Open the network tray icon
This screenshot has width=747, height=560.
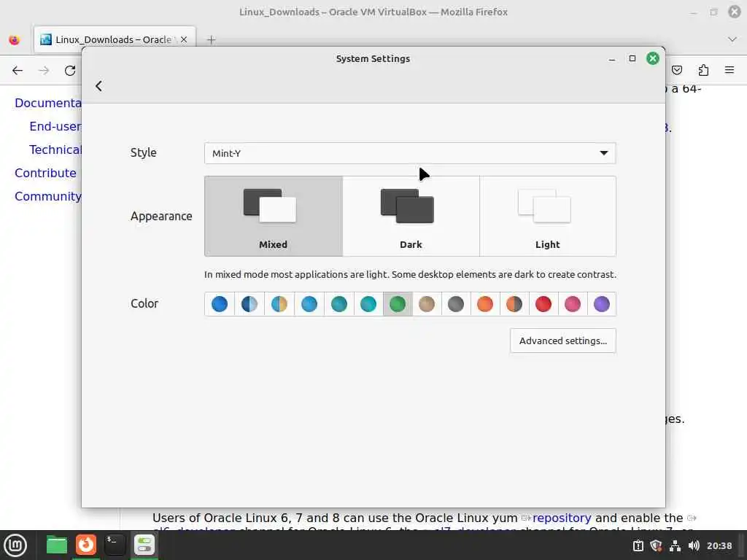click(x=675, y=545)
